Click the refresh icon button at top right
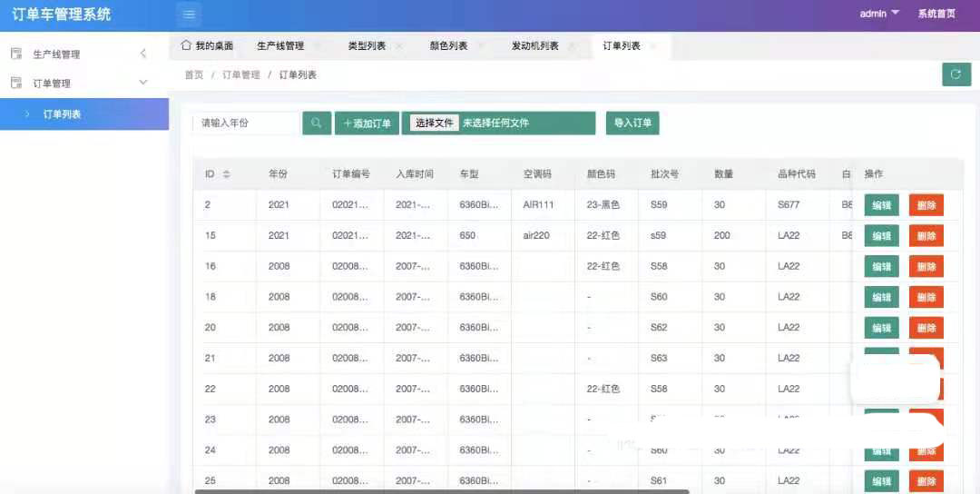 (x=955, y=74)
